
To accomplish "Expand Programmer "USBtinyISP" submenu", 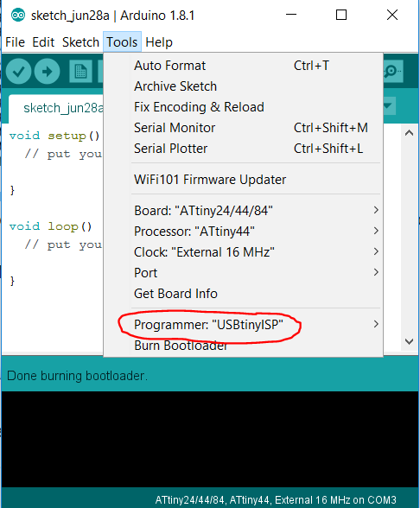I will (243, 325).
